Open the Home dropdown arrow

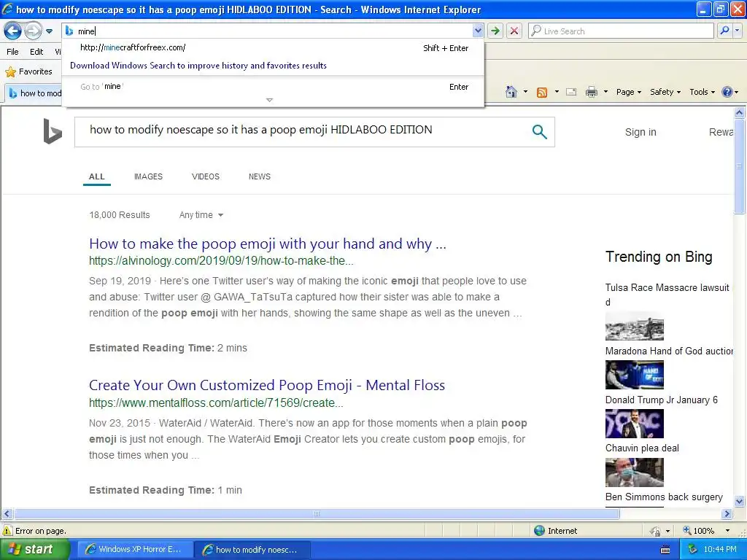(x=525, y=92)
